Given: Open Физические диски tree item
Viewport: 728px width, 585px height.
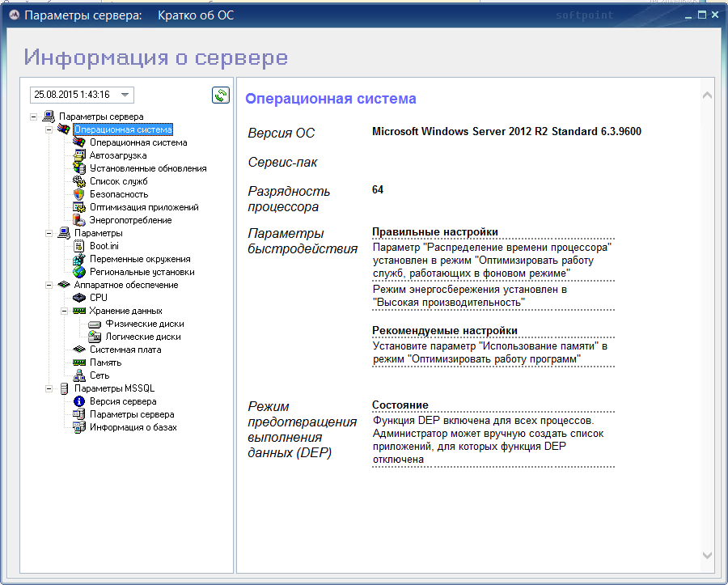Looking at the screenshot, I should [145, 324].
